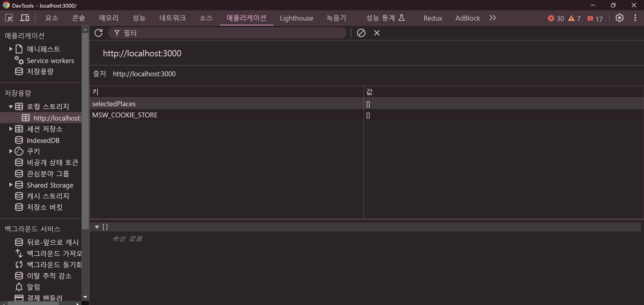The width and height of the screenshot is (644, 305).
Task: Open DevTools settings gear
Action: coord(619,18)
